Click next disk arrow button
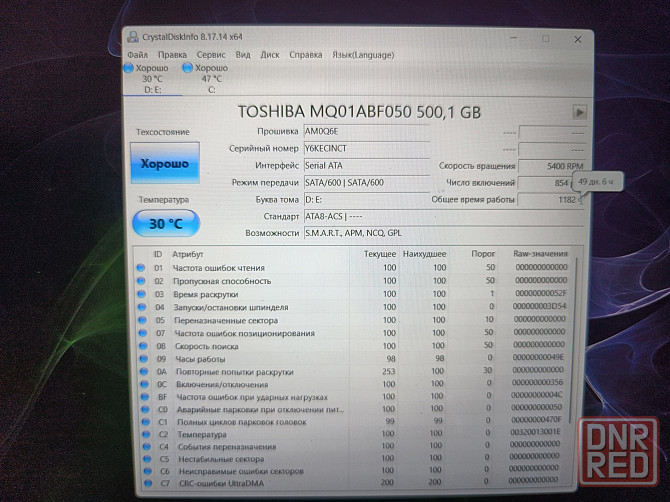This screenshot has width=670, height=502. [x=579, y=112]
